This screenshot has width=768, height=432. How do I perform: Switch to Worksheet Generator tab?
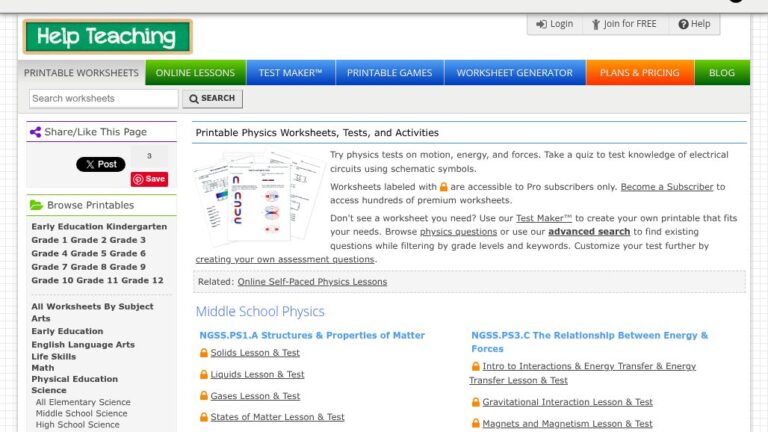515,72
